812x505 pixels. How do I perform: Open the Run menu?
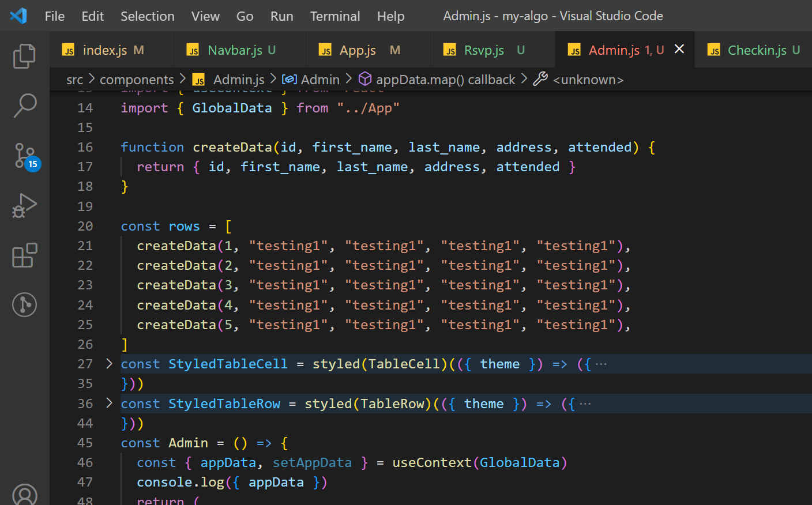tap(282, 16)
